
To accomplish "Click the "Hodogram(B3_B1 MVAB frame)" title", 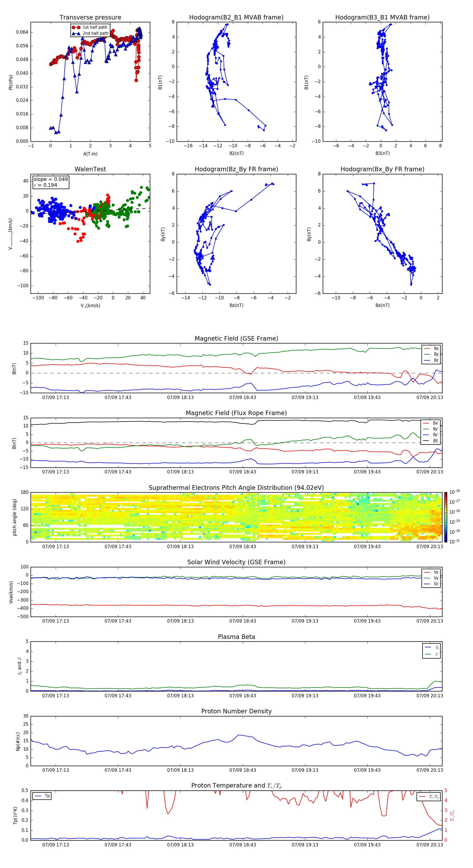I will pyautogui.click(x=382, y=18).
